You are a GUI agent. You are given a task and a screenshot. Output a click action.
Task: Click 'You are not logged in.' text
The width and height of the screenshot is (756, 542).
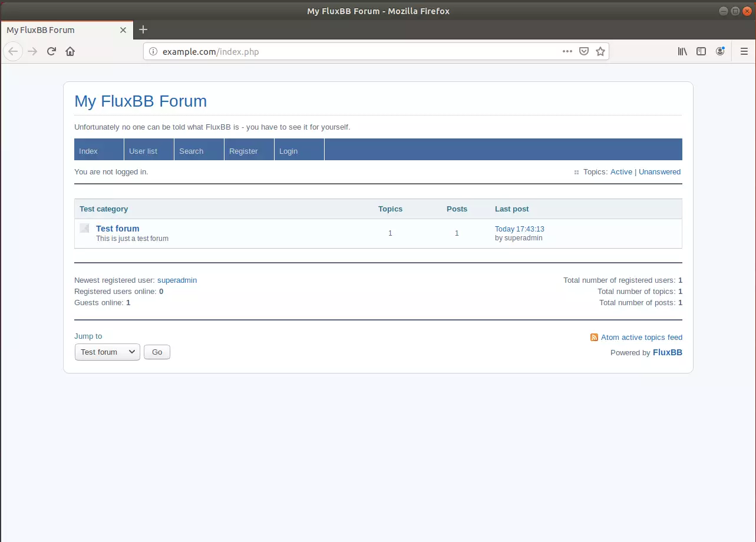111,172
